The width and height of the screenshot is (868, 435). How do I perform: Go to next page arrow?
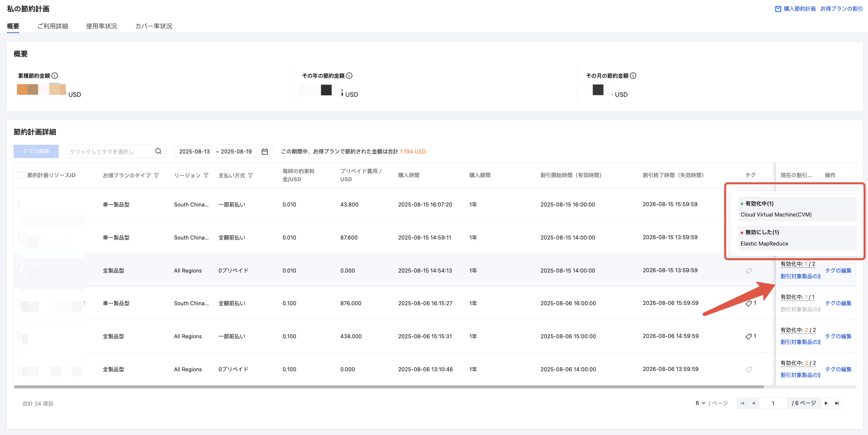point(826,403)
